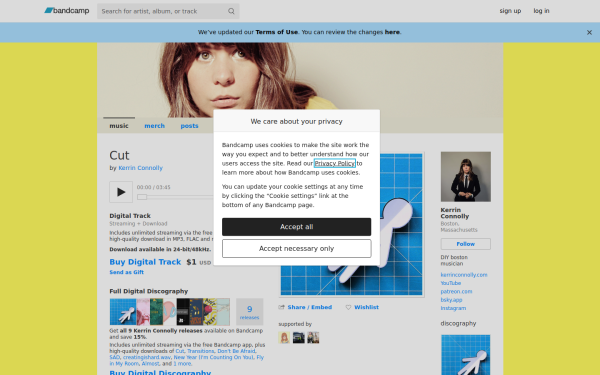Click the Share / Embed link text
The width and height of the screenshot is (600, 375).
[310, 307]
